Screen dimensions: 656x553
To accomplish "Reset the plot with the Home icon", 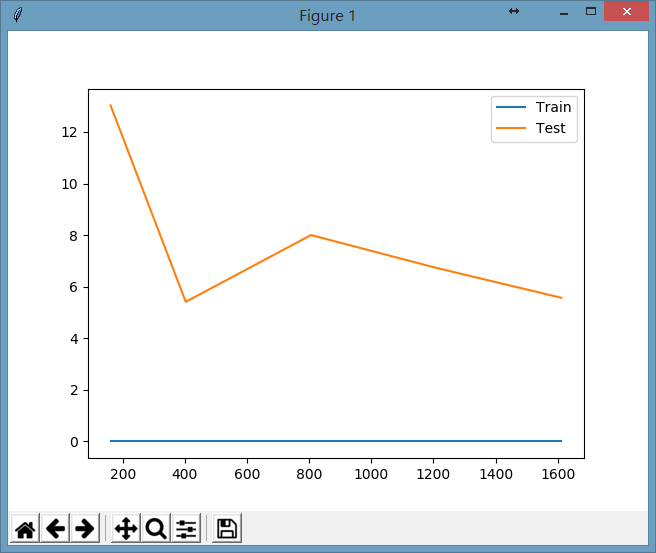I will click(x=25, y=528).
